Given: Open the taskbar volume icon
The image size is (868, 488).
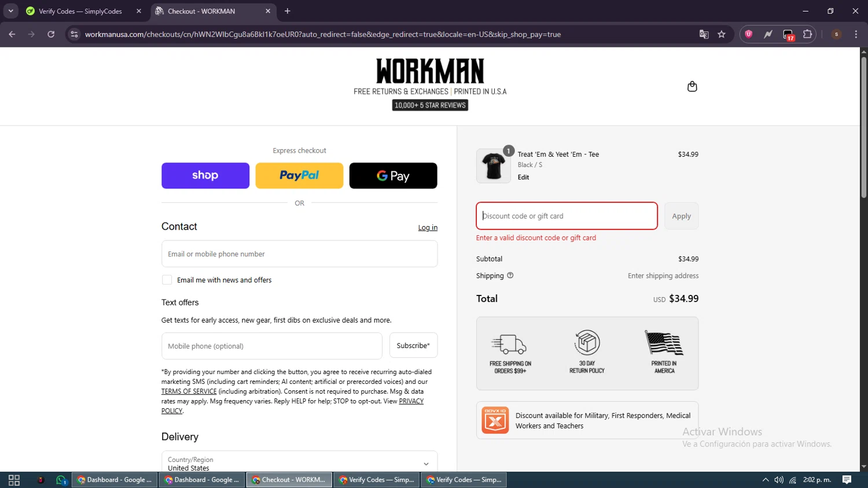Looking at the screenshot, I should [x=779, y=480].
